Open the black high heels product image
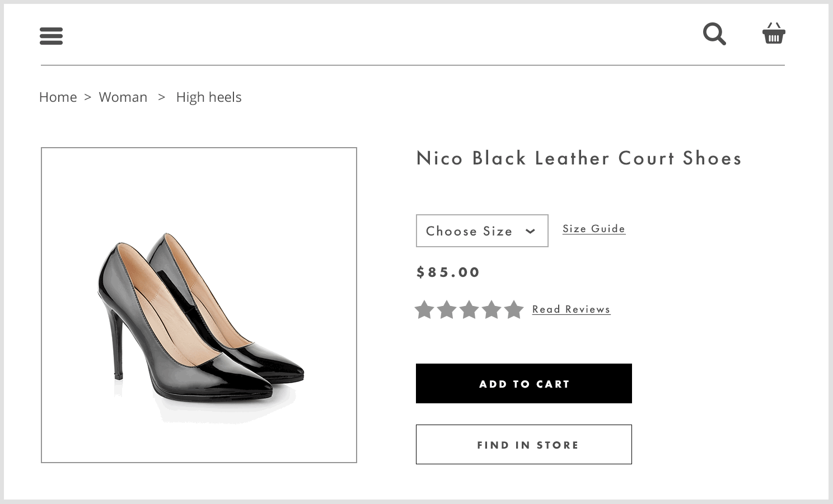The image size is (833, 504). click(199, 305)
